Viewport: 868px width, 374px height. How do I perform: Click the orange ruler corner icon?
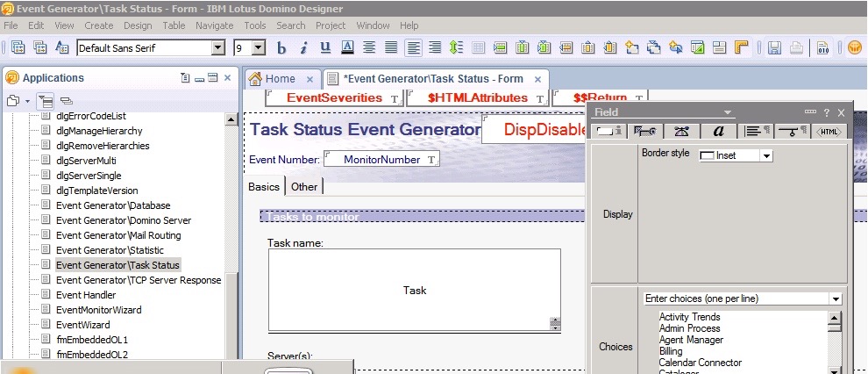[x=741, y=48]
